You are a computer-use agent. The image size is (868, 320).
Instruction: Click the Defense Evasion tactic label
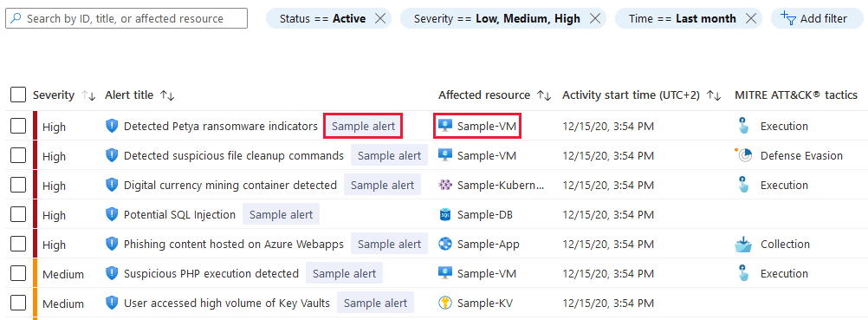point(801,155)
